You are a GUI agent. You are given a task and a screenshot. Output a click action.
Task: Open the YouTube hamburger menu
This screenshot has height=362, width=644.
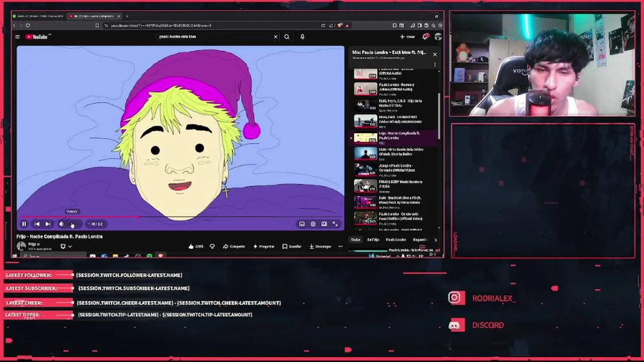click(17, 37)
